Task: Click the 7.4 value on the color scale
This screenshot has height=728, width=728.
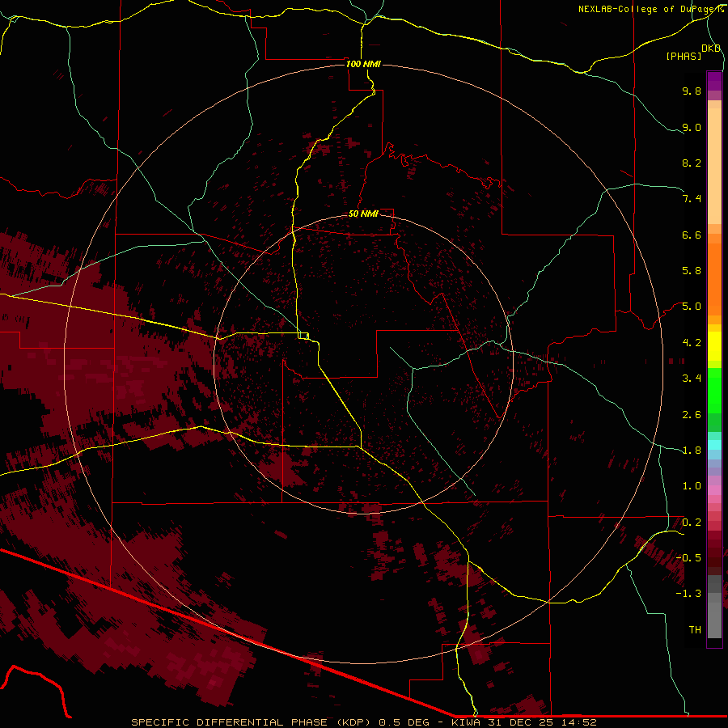Action: click(692, 199)
